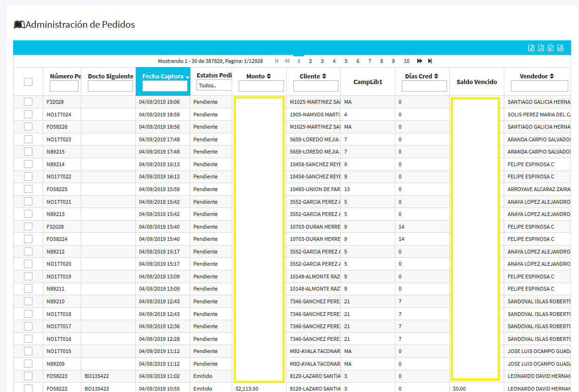Select the checkbox for order F32029
579x392 pixels.
click(28, 102)
